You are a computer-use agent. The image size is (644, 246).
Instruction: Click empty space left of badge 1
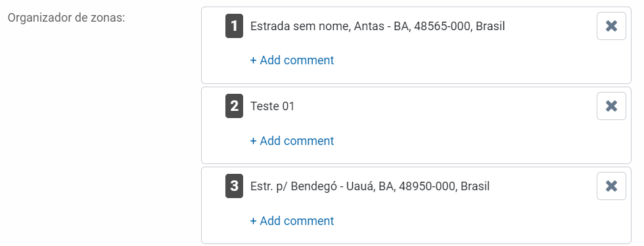click(x=214, y=26)
